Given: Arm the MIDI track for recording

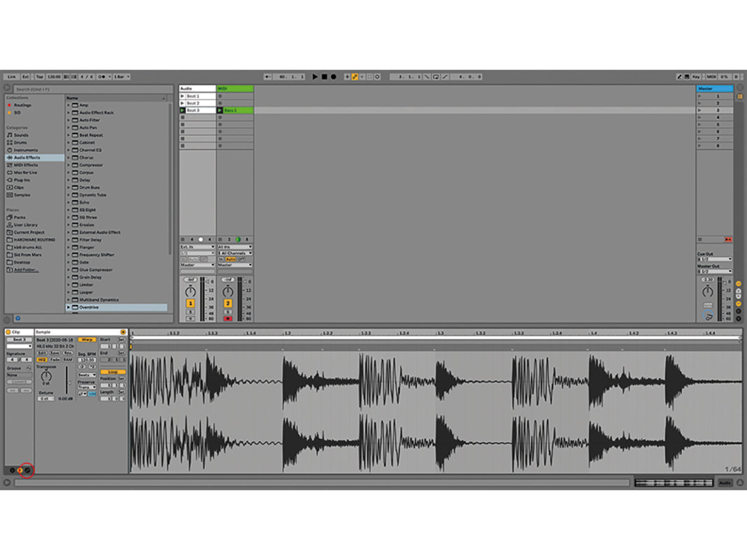Looking at the screenshot, I should [227, 318].
